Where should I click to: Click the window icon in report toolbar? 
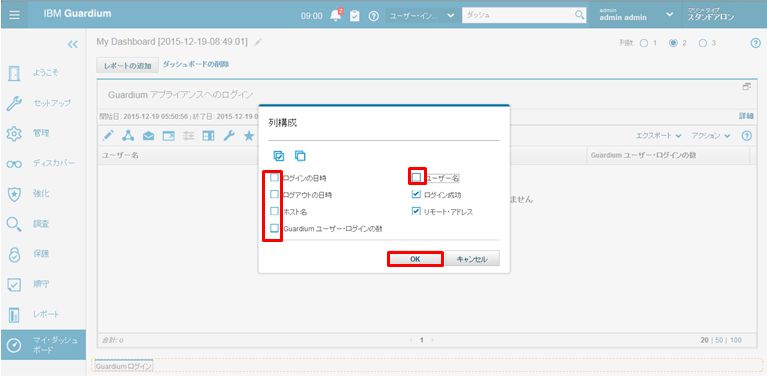coord(168,136)
